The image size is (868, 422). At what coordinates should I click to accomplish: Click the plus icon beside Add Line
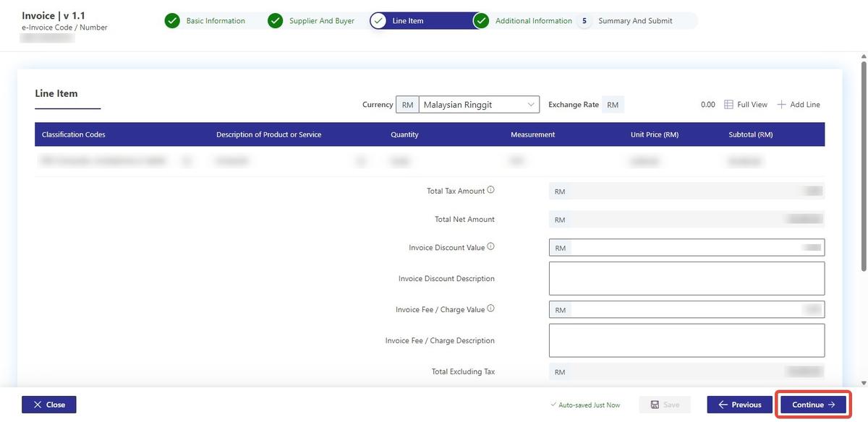[x=781, y=105]
